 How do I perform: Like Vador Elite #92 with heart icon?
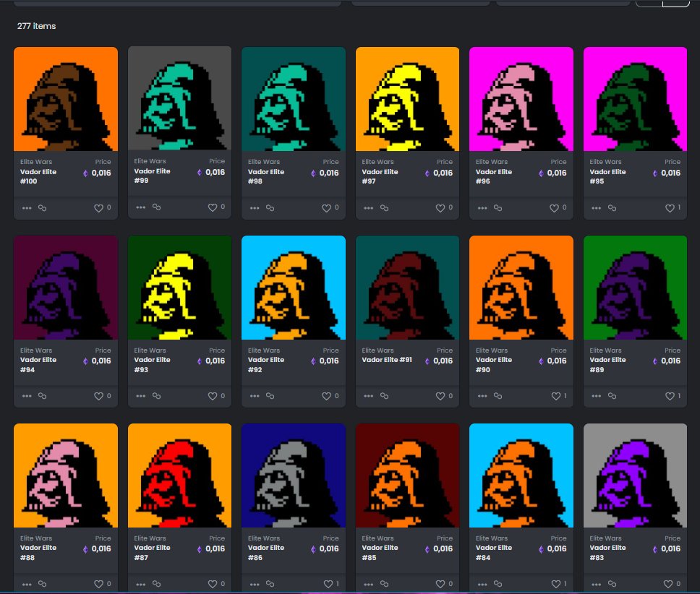coord(326,396)
